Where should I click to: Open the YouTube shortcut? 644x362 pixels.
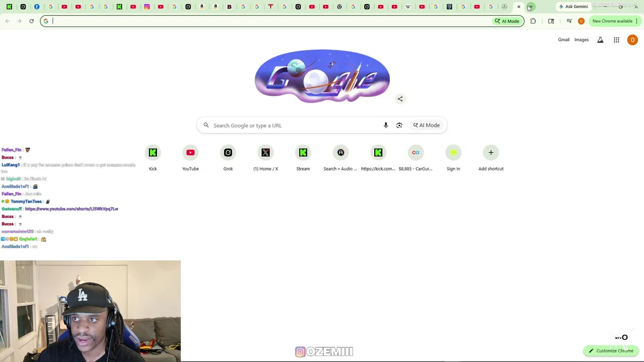coord(190,158)
